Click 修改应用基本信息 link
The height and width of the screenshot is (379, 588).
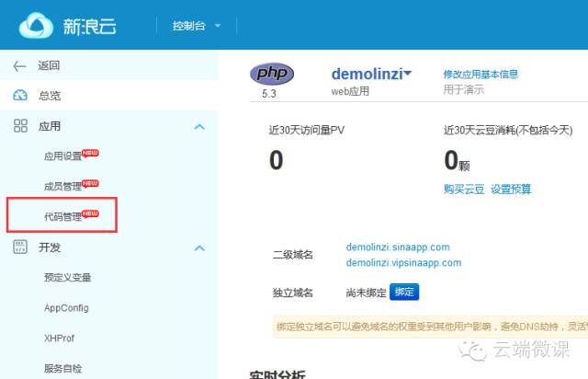[481, 74]
